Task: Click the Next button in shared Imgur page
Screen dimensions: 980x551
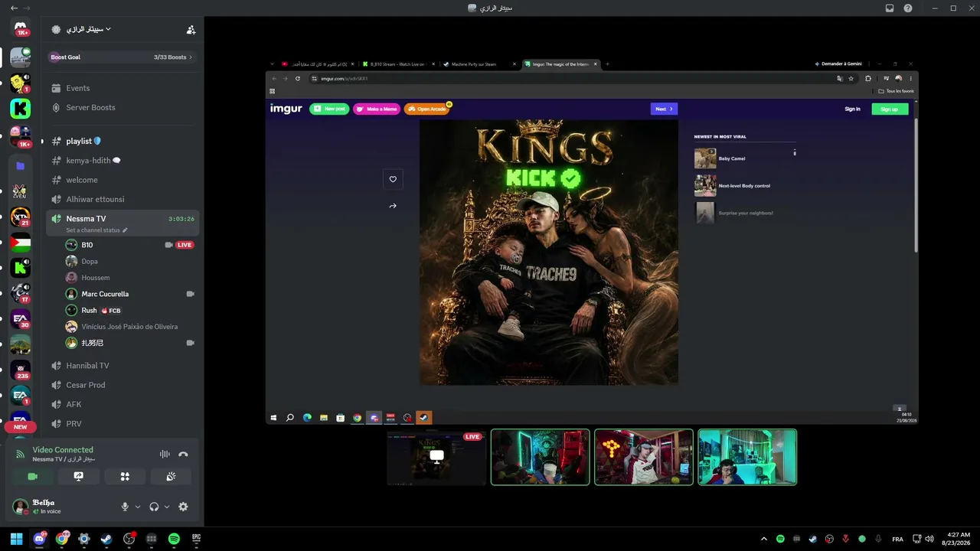Action: [x=664, y=109]
